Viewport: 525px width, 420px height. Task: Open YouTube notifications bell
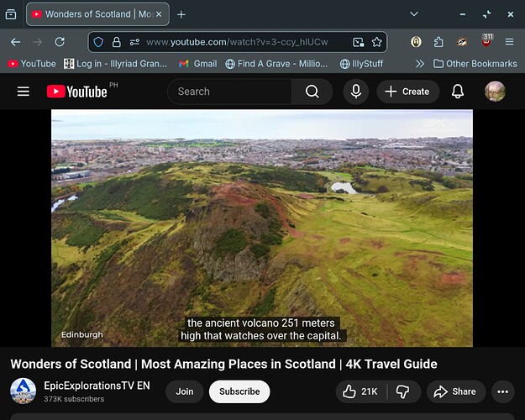click(457, 92)
